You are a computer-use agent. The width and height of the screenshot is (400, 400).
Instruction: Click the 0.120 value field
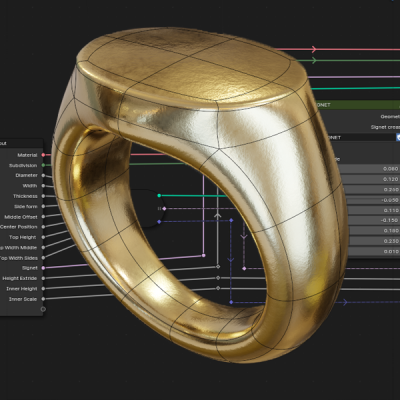coord(371,179)
